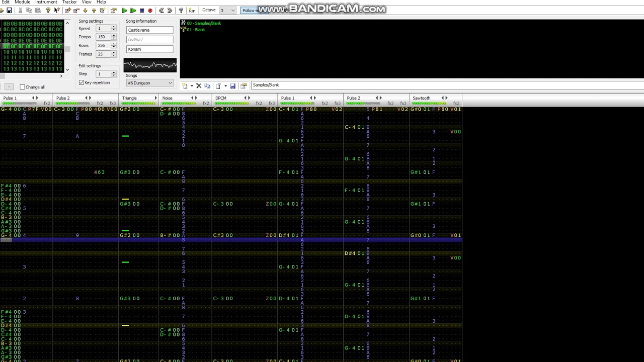Clone the selected instrument with the instrument toolbar icon
This screenshot has width=644, height=362.
click(x=207, y=86)
